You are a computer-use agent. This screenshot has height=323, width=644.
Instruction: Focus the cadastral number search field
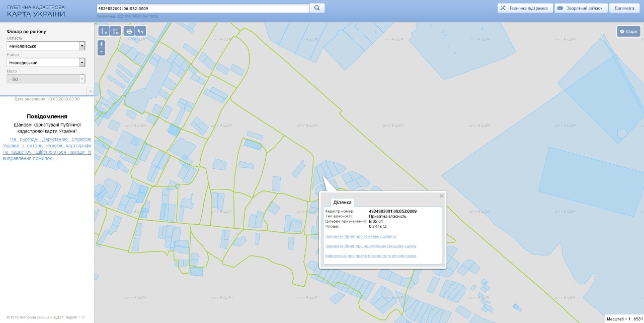coord(202,9)
